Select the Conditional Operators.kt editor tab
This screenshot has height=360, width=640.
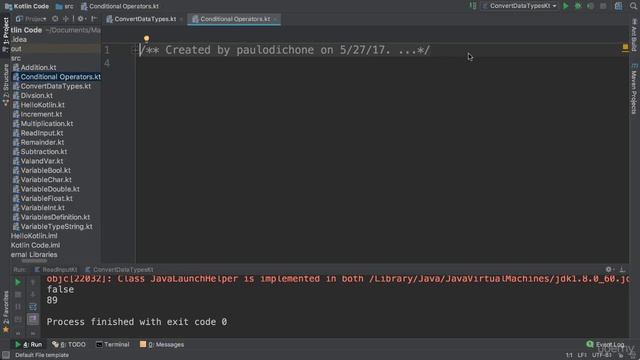click(x=235, y=19)
